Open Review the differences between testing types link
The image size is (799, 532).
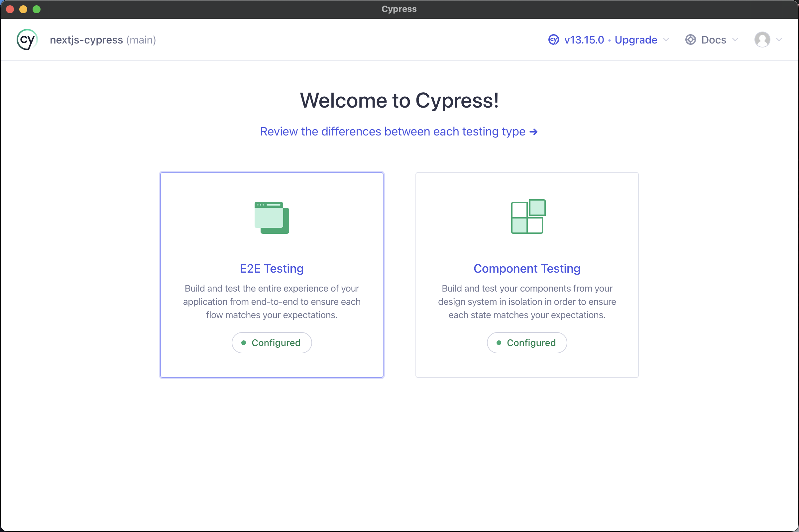pos(399,131)
